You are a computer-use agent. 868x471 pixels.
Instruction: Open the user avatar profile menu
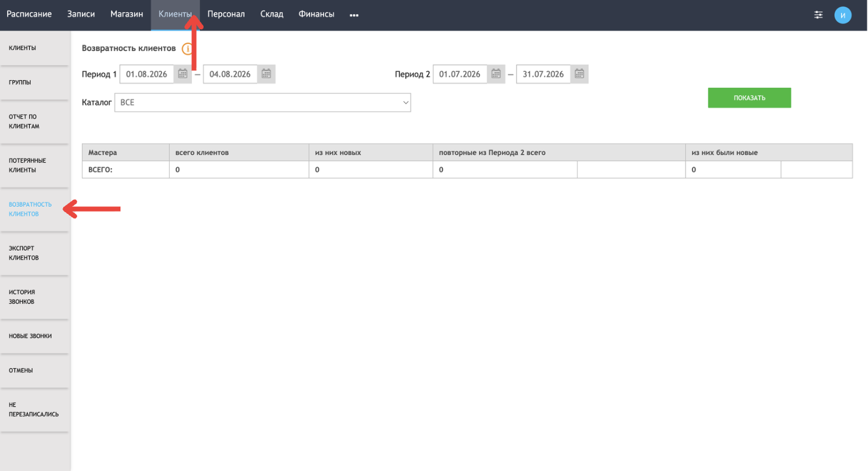click(x=842, y=15)
